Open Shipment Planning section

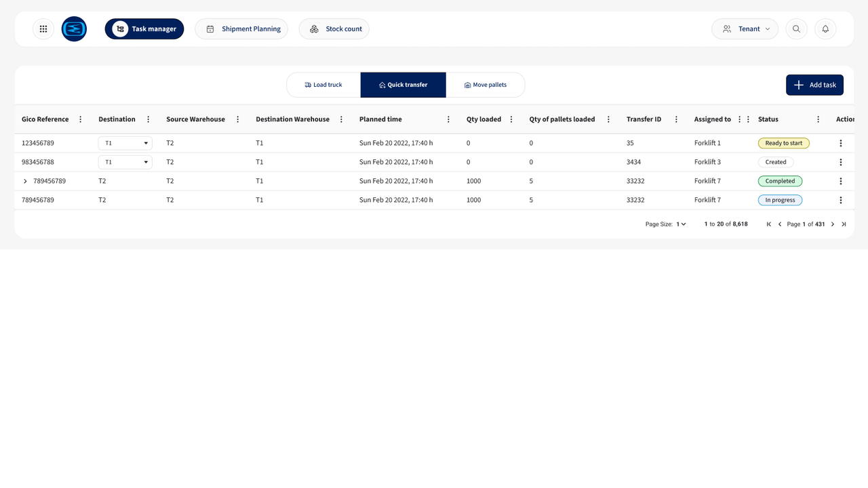(241, 29)
